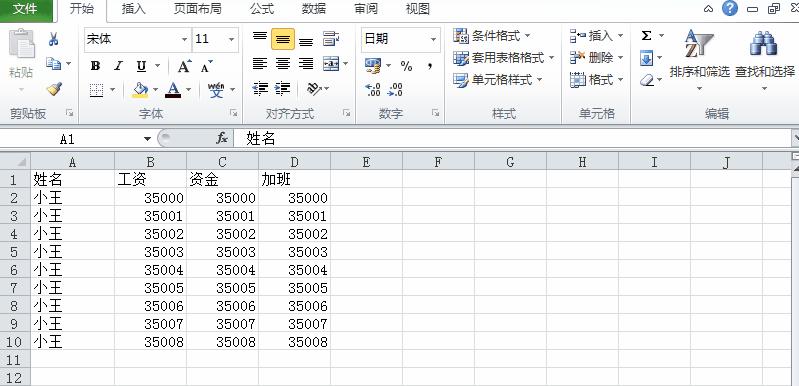The width and height of the screenshot is (799, 386).
Task: Open 删除 cells dropdown arrow
Action: pyautogui.click(x=621, y=58)
